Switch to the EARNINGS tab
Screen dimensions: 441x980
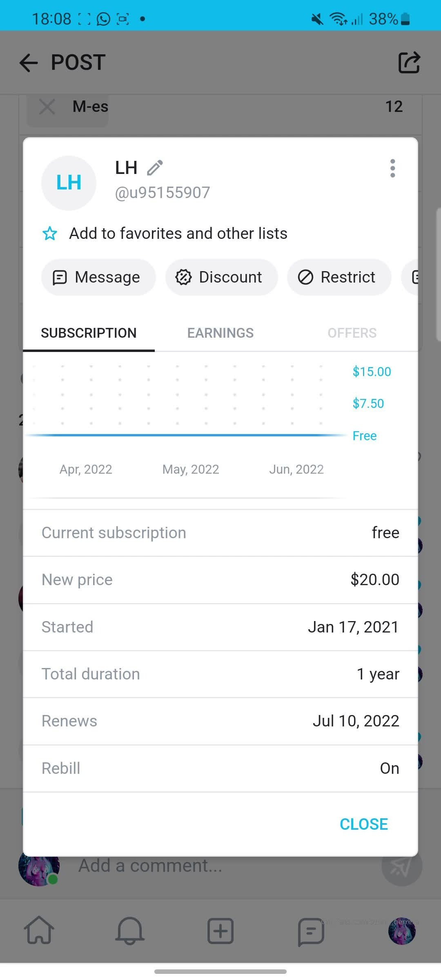coord(220,333)
